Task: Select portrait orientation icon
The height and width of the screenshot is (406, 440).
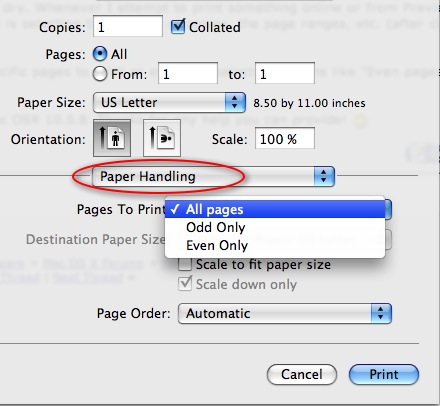Action: [x=112, y=138]
